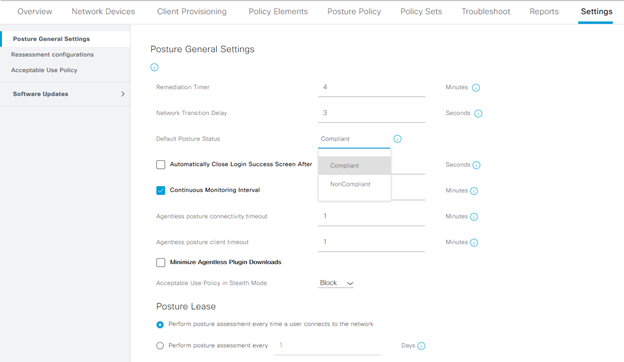Enable Automatically Close Login Success Screen checkbox

[x=160, y=165]
